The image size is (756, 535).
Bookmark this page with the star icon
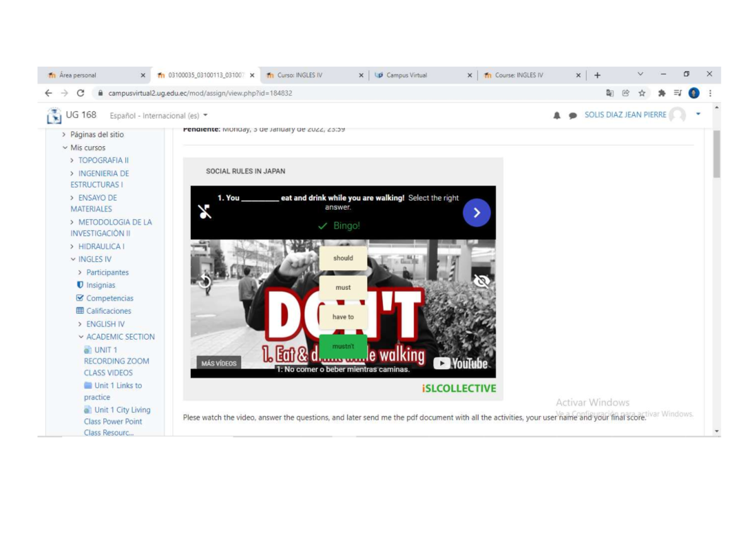(x=642, y=93)
